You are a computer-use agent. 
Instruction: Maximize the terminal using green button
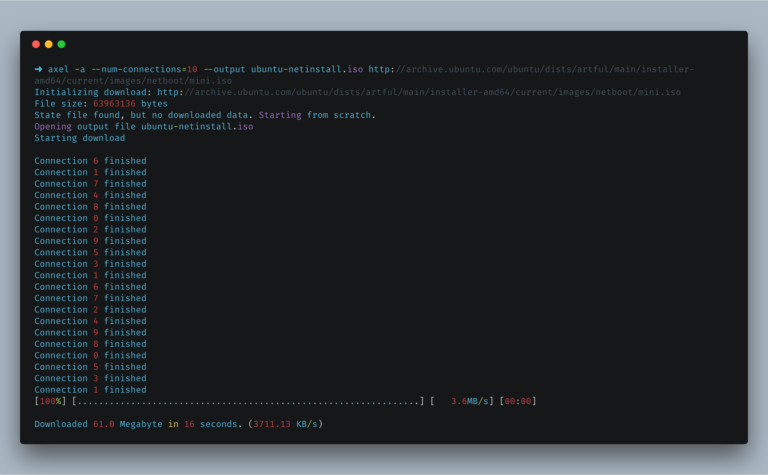click(x=61, y=45)
